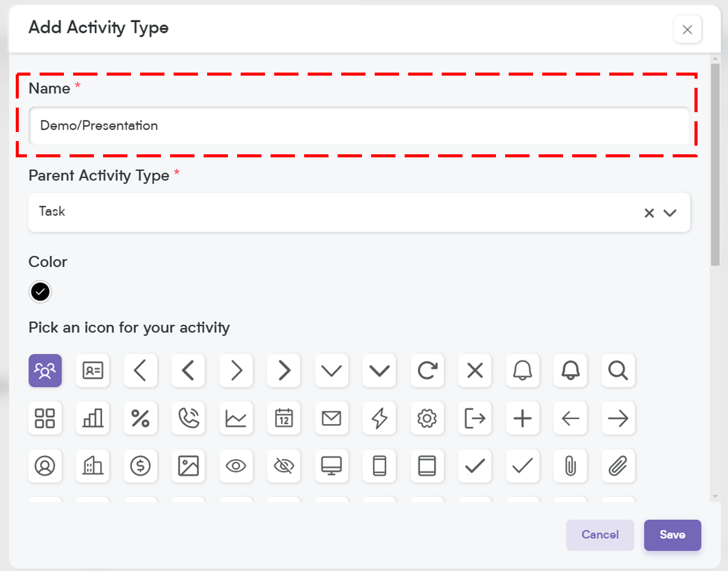Viewport: 728px width, 571px height.
Task: Pick the envelope mail icon
Action: click(x=332, y=418)
